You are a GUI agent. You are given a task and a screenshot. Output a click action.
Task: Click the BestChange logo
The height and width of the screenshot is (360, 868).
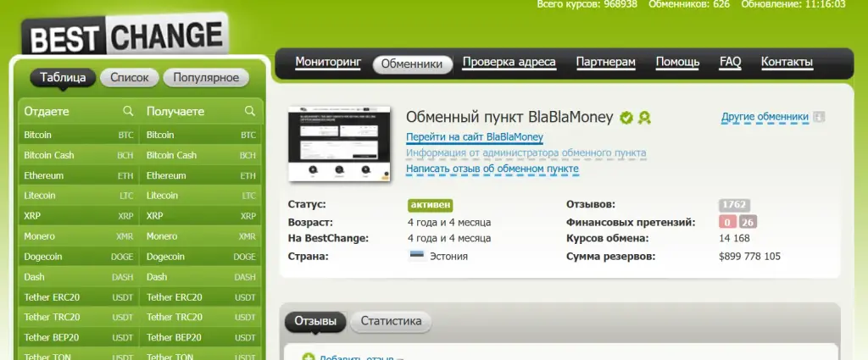coord(125,36)
